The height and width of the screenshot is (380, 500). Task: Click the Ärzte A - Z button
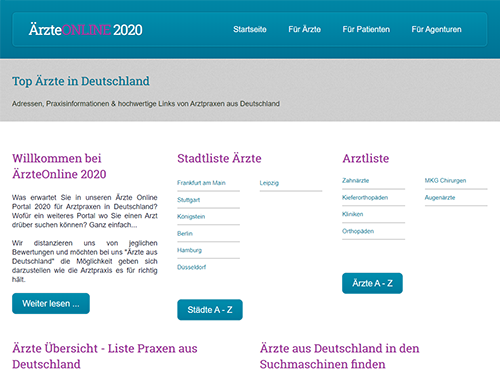(x=372, y=283)
